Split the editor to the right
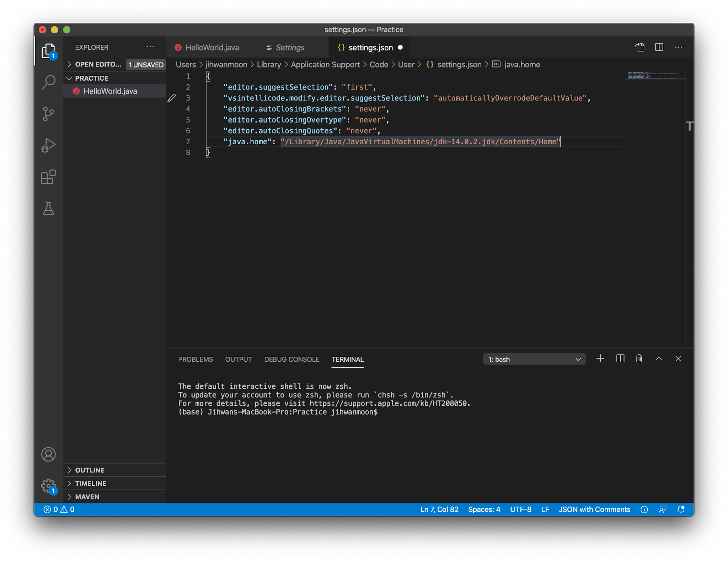The width and height of the screenshot is (728, 561). tap(659, 47)
